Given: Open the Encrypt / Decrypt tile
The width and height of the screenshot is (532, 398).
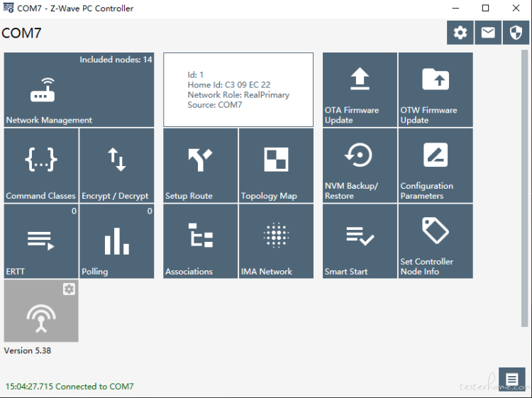Looking at the screenshot, I should 117,165.
